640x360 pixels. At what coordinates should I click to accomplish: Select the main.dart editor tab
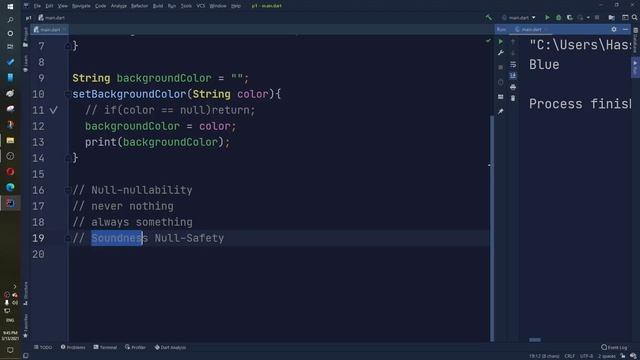(x=49, y=29)
